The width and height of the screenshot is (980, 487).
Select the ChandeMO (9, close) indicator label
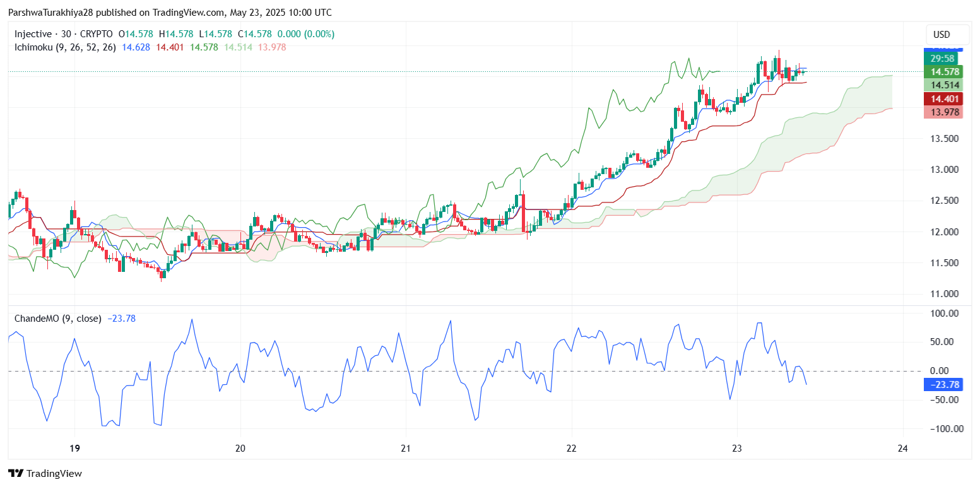[57, 319]
